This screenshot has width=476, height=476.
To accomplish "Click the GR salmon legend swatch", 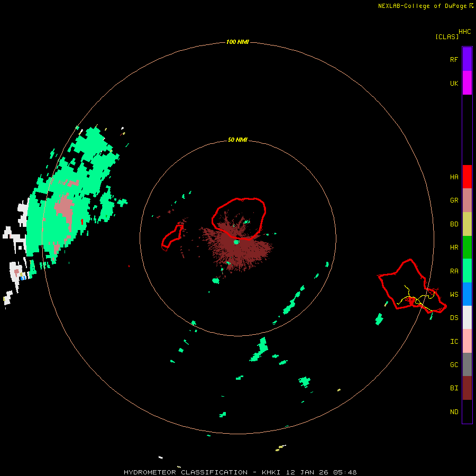I will (x=467, y=200).
